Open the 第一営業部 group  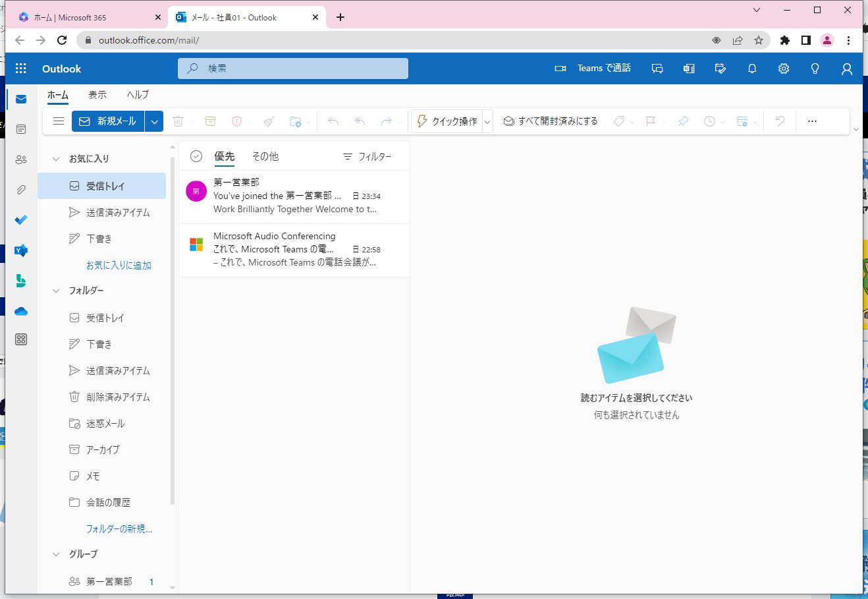101,581
